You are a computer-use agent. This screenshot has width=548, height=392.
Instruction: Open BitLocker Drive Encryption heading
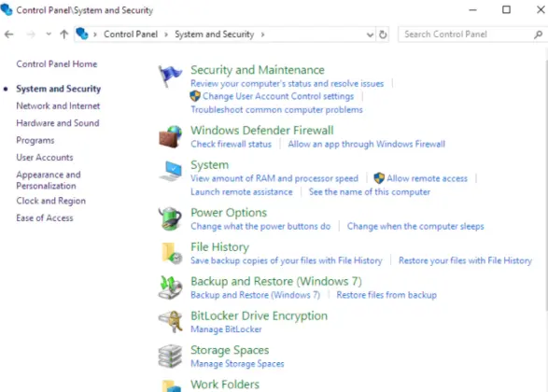(x=259, y=315)
